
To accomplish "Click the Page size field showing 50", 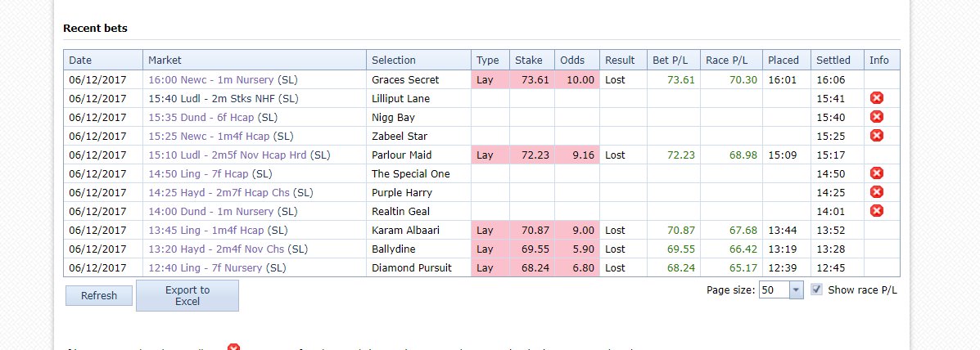I will (x=775, y=290).
